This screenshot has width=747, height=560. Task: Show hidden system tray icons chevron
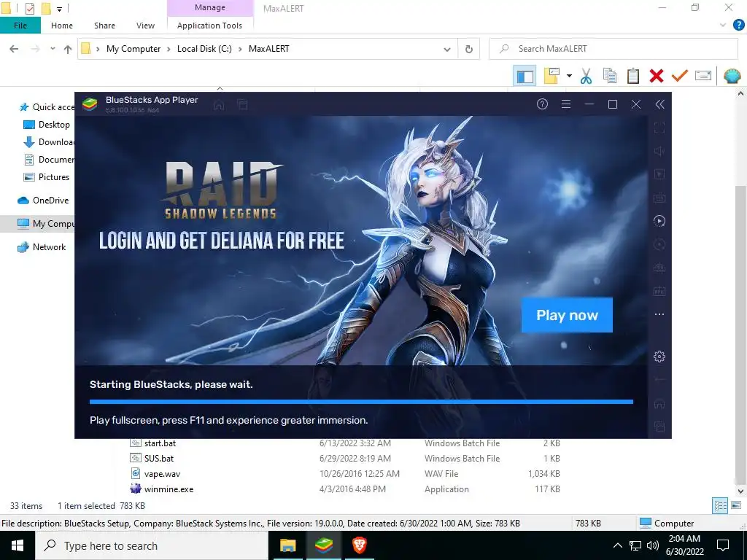[617, 545]
